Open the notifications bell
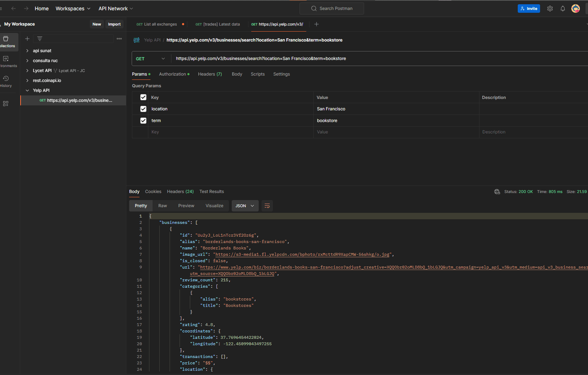The image size is (588, 375). [x=562, y=9]
